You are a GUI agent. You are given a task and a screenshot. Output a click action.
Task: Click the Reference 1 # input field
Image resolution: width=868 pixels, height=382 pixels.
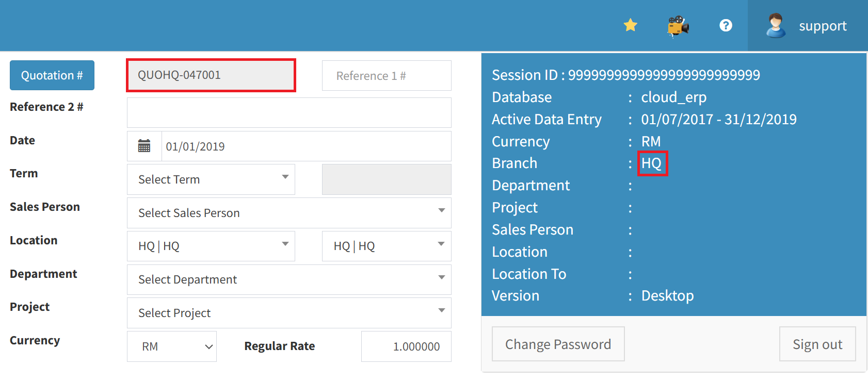(387, 76)
